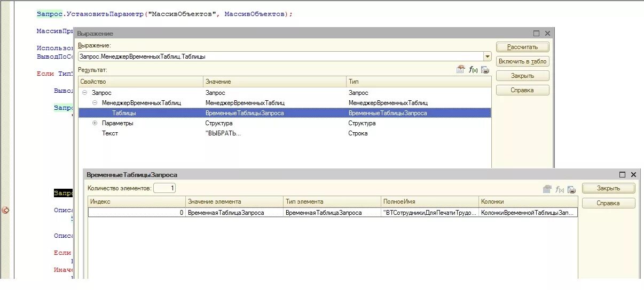Click Закрыть in the Выражение window
The width and height of the screenshot is (644, 290).
pos(522,76)
